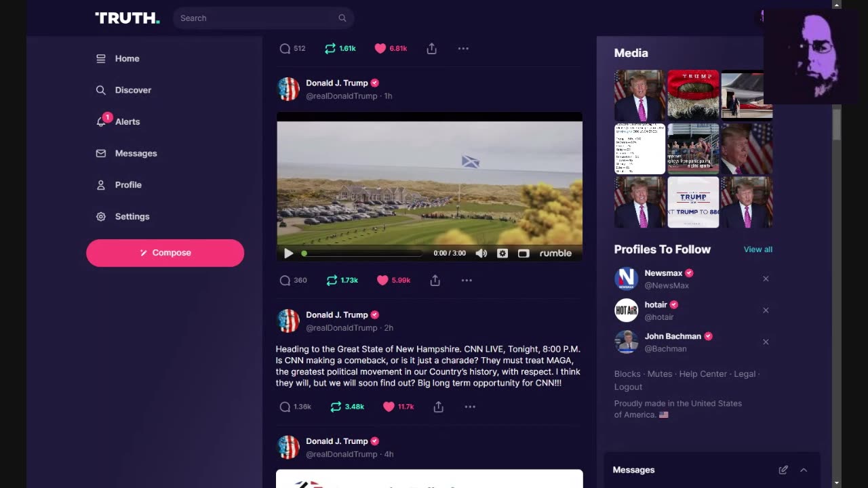Open Alerts with notification badge
This screenshot has width=868, height=488.
coord(118,121)
